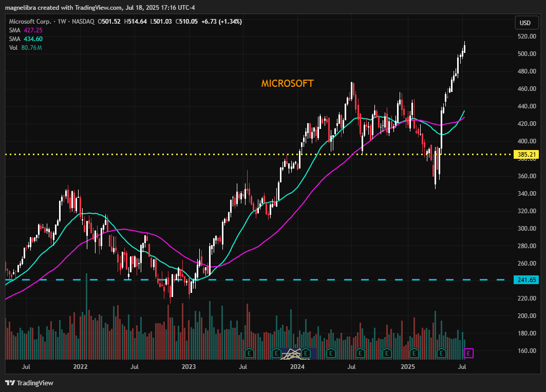Select the yellow 385.21 price level label

(526, 154)
